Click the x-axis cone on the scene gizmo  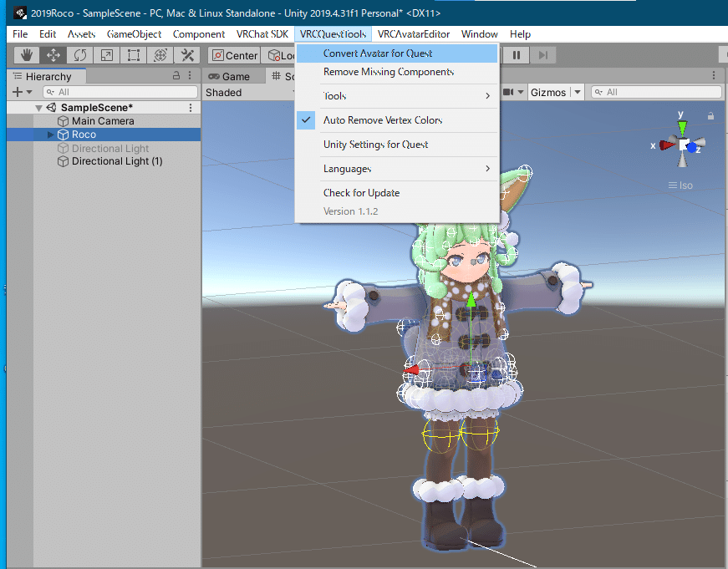click(667, 145)
